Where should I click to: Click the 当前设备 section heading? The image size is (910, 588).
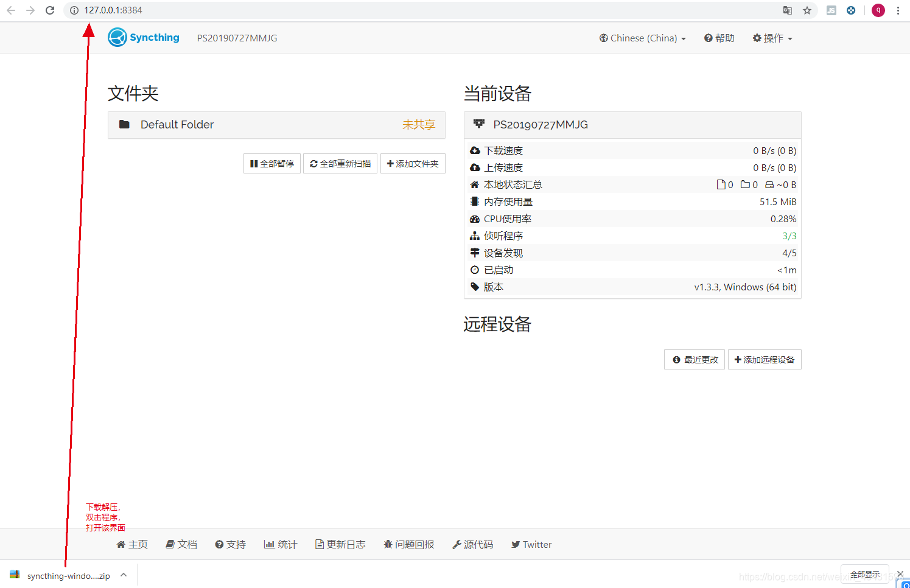point(497,93)
